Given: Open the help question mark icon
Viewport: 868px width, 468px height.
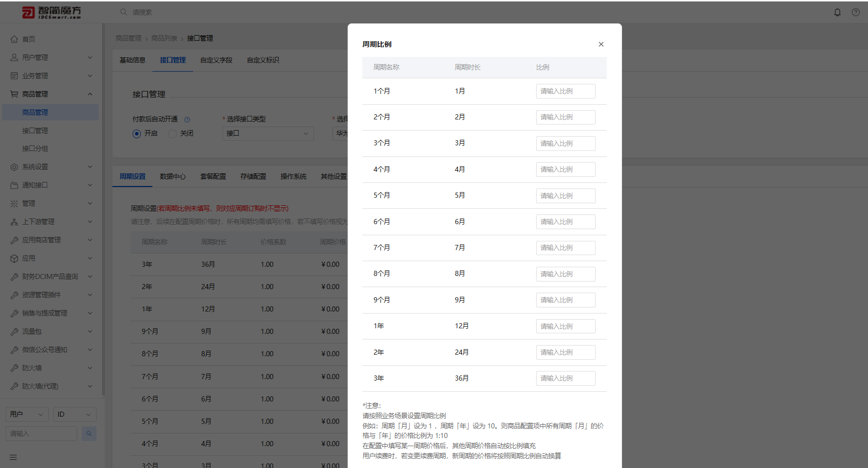Looking at the screenshot, I should [x=856, y=12].
